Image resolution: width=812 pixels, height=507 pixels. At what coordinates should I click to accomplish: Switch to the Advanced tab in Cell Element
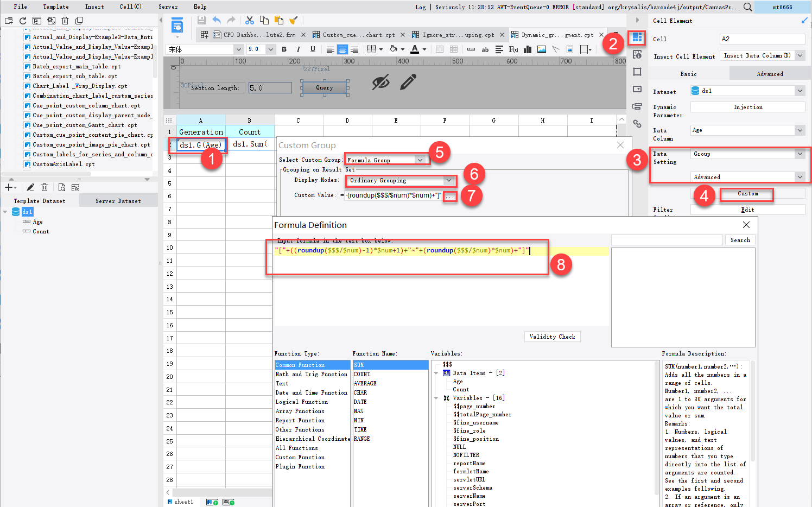(x=769, y=73)
